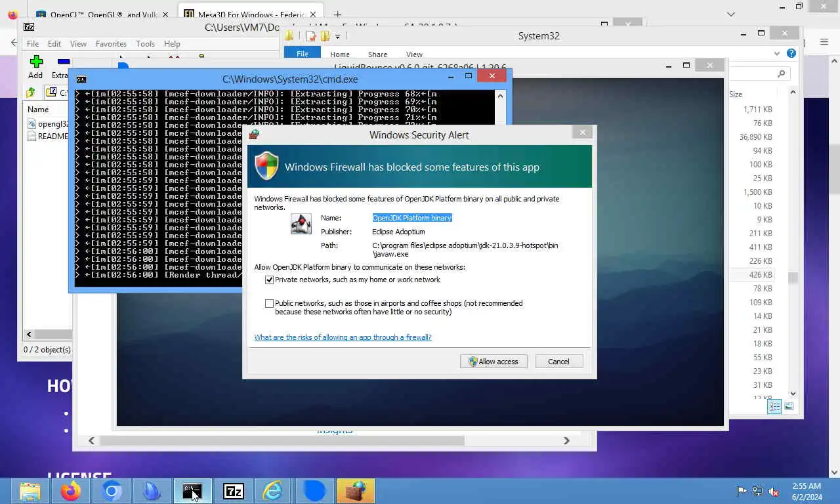
Task: Click the cmd.exe window system icon
Action: [x=81, y=79]
